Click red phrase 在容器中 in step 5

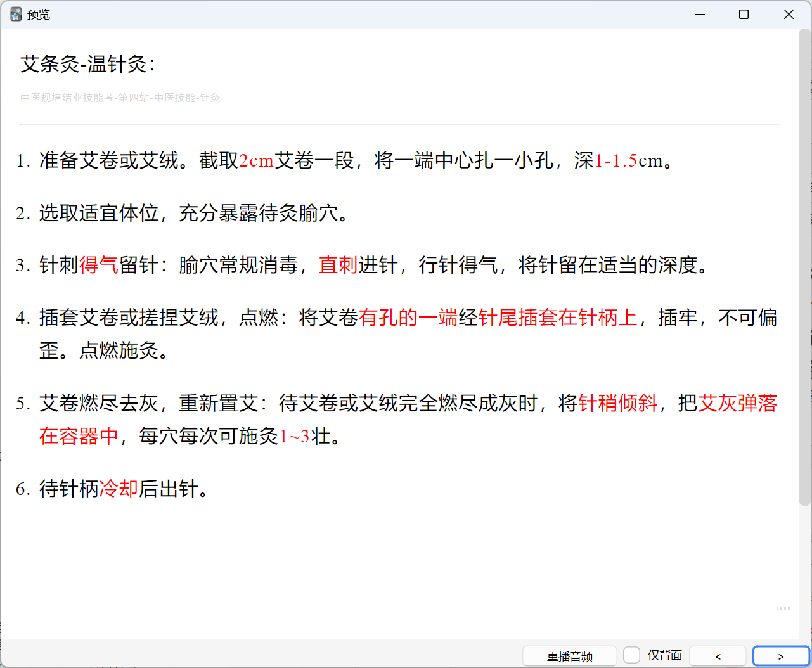(x=79, y=436)
